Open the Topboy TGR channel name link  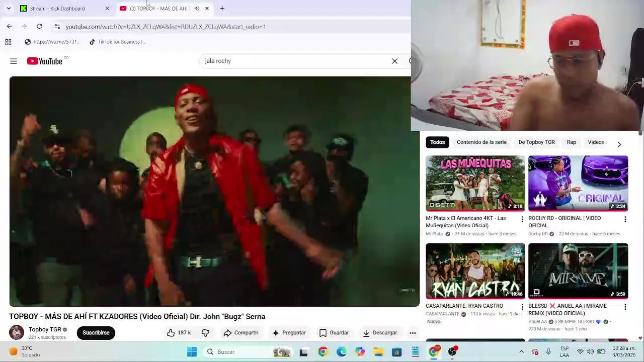pos(45,330)
